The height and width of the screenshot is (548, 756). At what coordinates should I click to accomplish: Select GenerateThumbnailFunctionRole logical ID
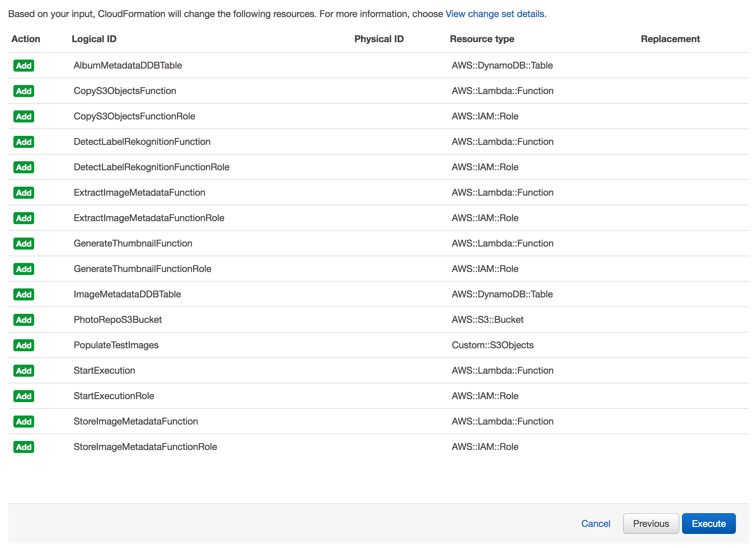142,269
